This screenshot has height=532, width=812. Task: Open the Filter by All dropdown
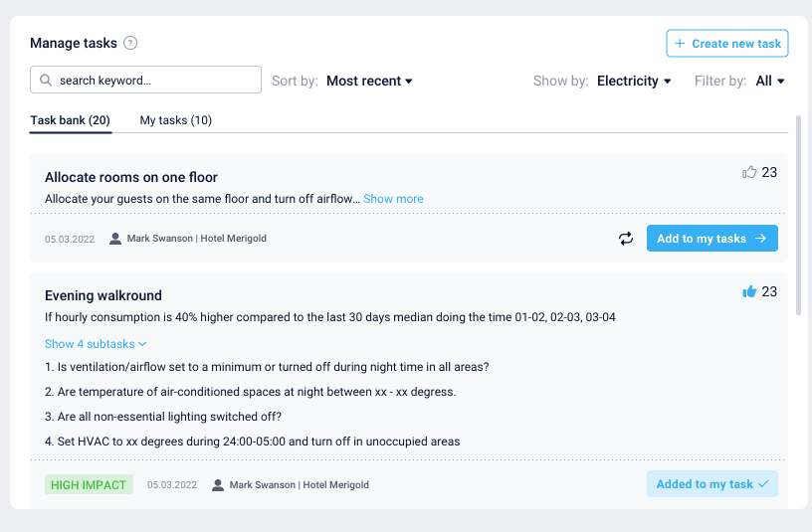tap(770, 81)
